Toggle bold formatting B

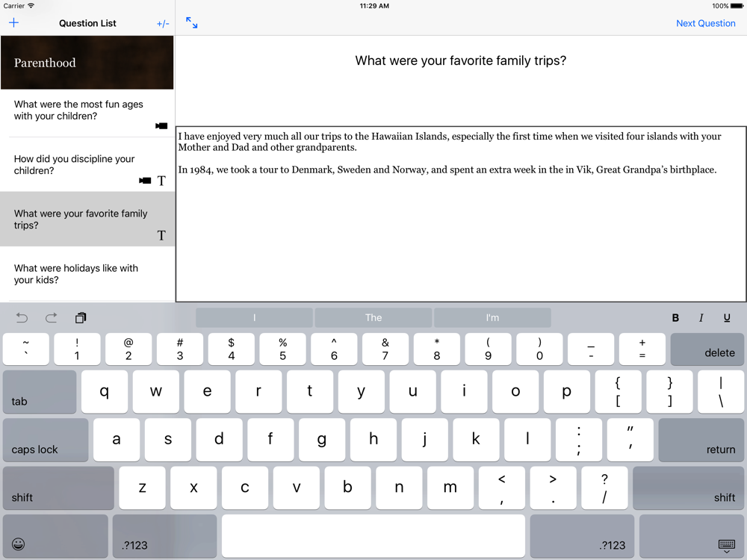[675, 317]
